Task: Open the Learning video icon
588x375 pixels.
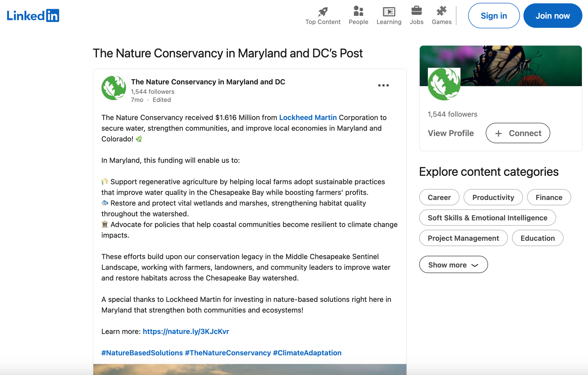Action: pyautogui.click(x=389, y=12)
